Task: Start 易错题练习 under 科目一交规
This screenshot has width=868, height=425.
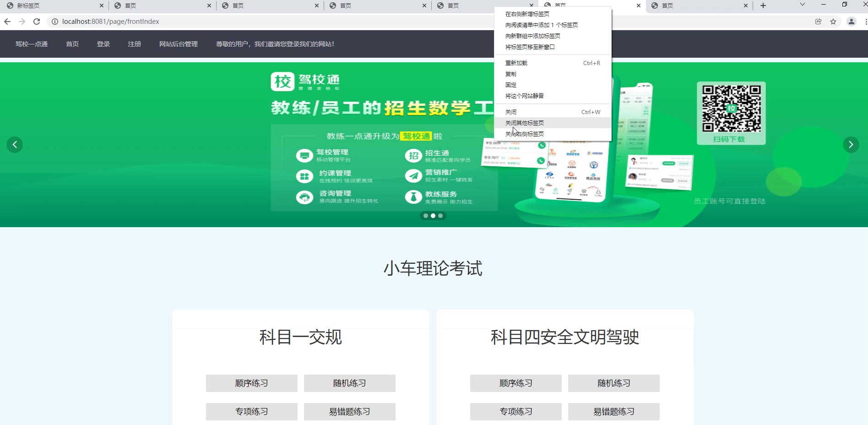Action: click(350, 412)
